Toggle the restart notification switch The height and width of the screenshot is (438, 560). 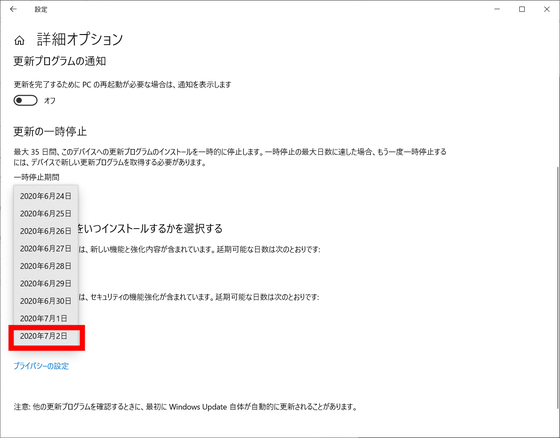click(x=25, y=100)
